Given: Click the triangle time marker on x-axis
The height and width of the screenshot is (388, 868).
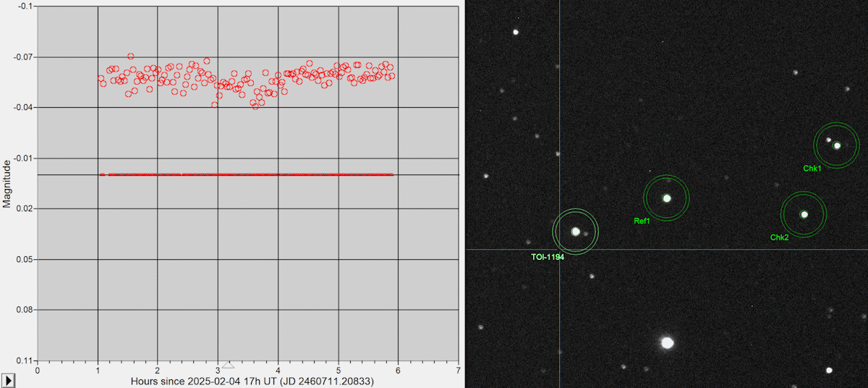Looking at the screenshot, I should 227,366.
